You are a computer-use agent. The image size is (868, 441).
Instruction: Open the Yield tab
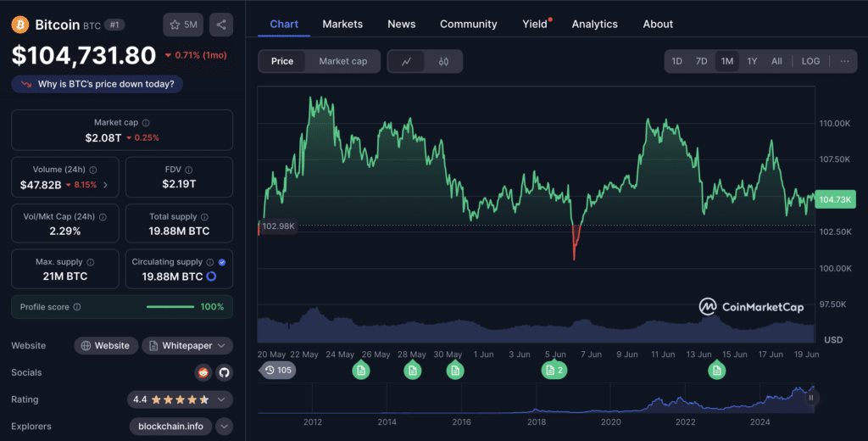click(535, 24)
